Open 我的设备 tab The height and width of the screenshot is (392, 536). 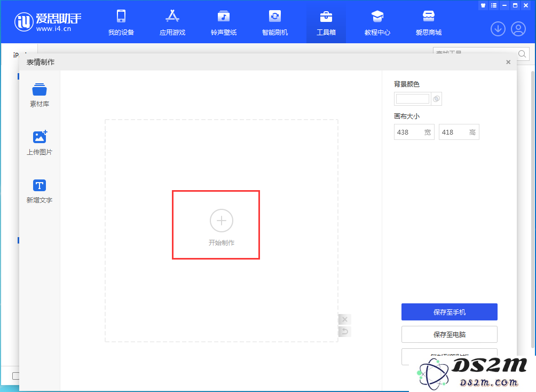pos(121,23)
